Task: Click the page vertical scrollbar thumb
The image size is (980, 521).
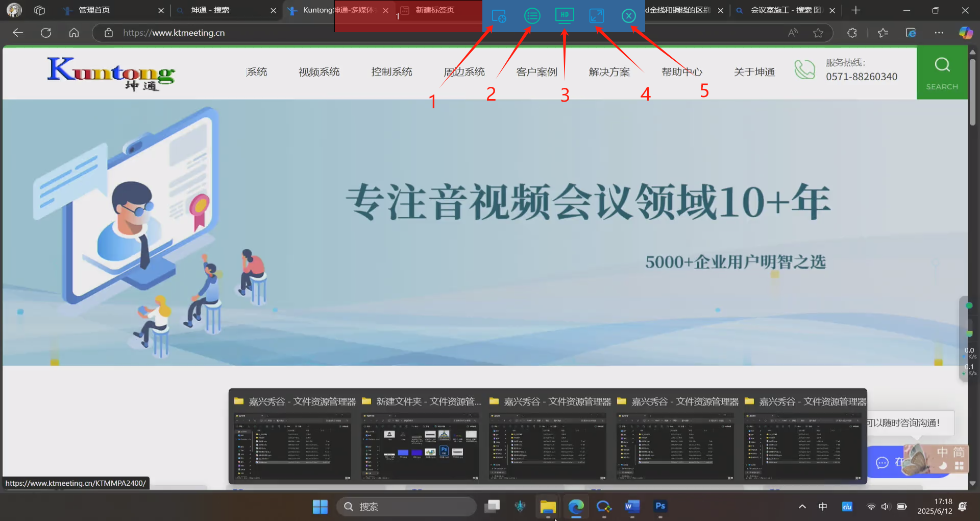Action: (x=973, y=91)
